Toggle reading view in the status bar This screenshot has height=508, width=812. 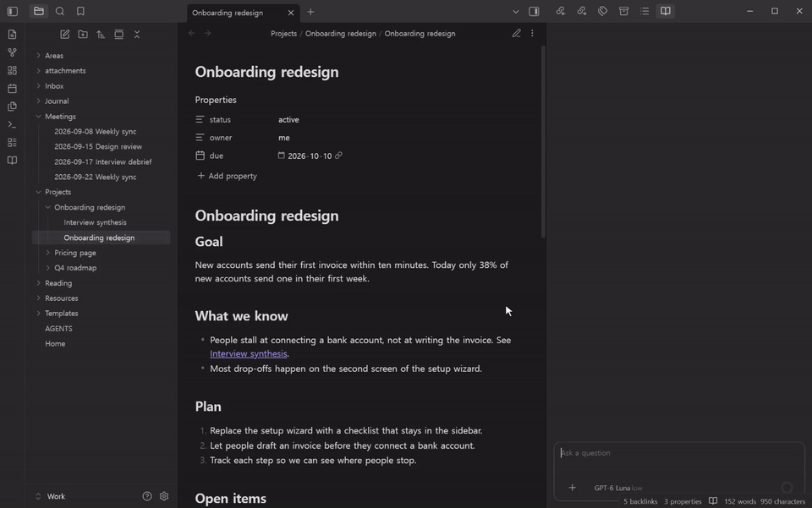(713, 501)
